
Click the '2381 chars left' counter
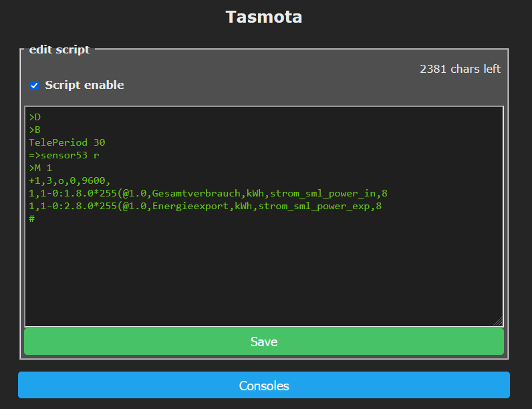[x=460, y=69]
